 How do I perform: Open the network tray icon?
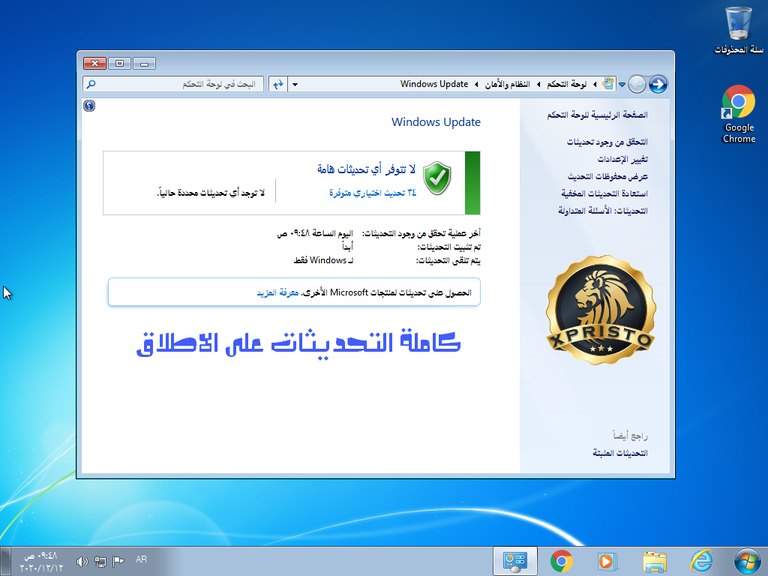pos(100,561)
